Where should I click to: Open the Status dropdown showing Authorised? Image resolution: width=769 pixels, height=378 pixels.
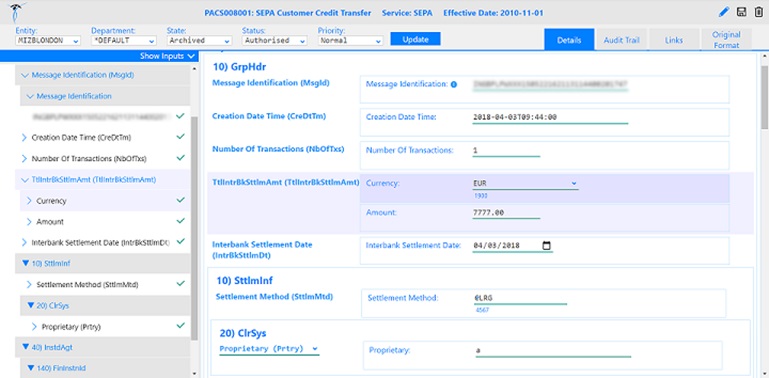(x=275, y=41)
